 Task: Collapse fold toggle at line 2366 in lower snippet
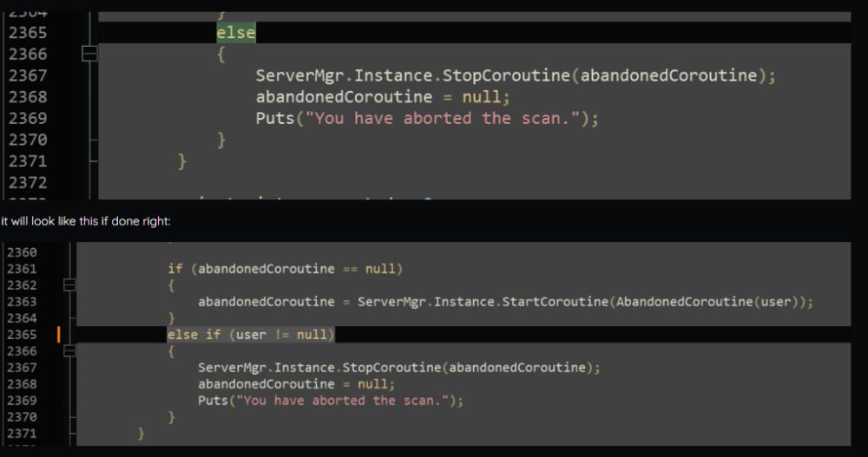[x=69, y=350]
